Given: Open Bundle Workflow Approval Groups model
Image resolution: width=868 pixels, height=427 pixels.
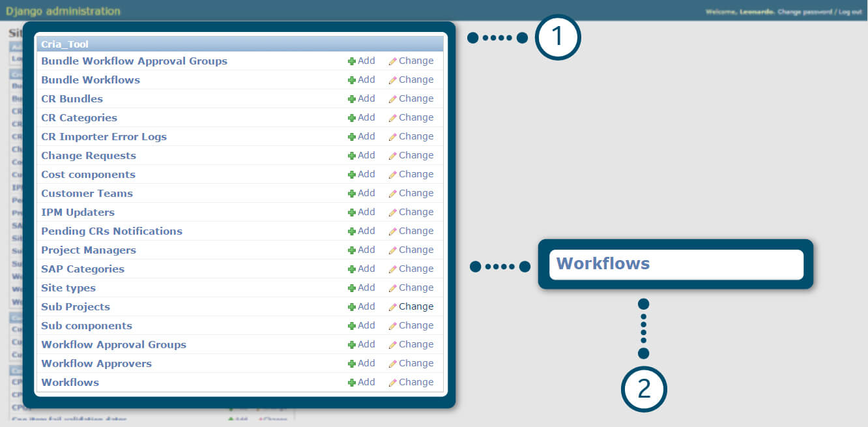Looking at the screenshot, I should 134,61.
